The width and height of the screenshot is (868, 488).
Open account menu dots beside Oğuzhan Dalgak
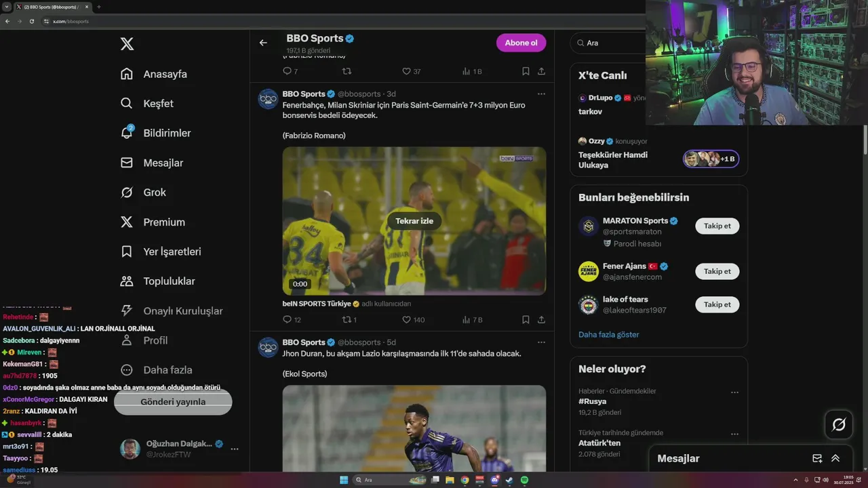pyautogui.click(x=235, y=449)
